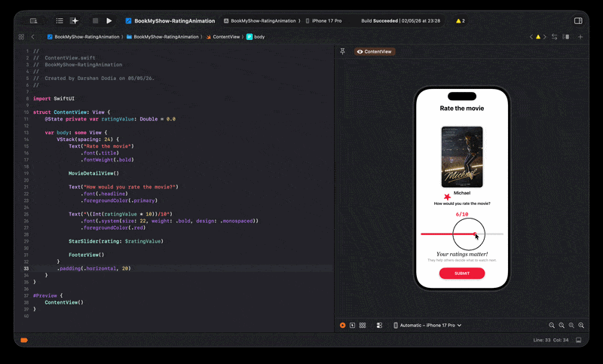Zoom preview to fit
603x364 pixels.
[x=571, y=325]
